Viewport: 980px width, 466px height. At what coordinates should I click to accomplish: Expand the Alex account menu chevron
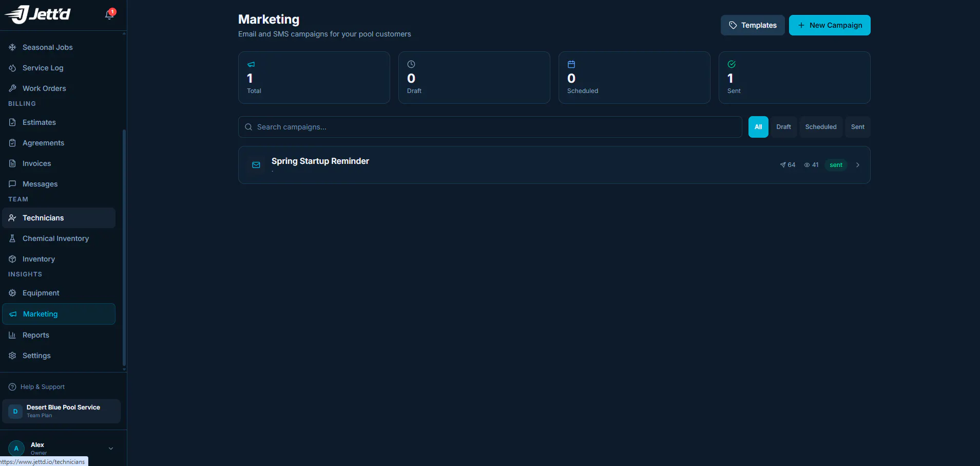click(111, 449)
